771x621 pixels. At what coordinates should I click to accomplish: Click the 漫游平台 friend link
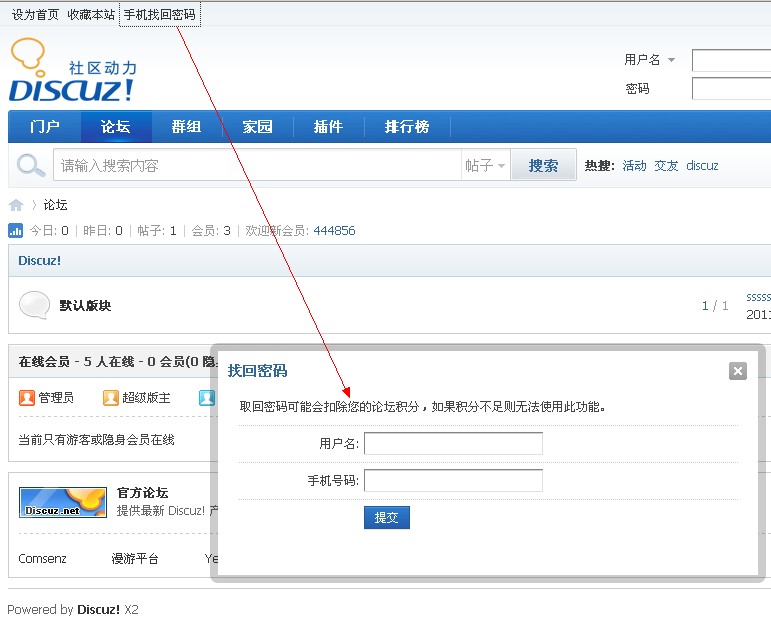click(135, 559)
